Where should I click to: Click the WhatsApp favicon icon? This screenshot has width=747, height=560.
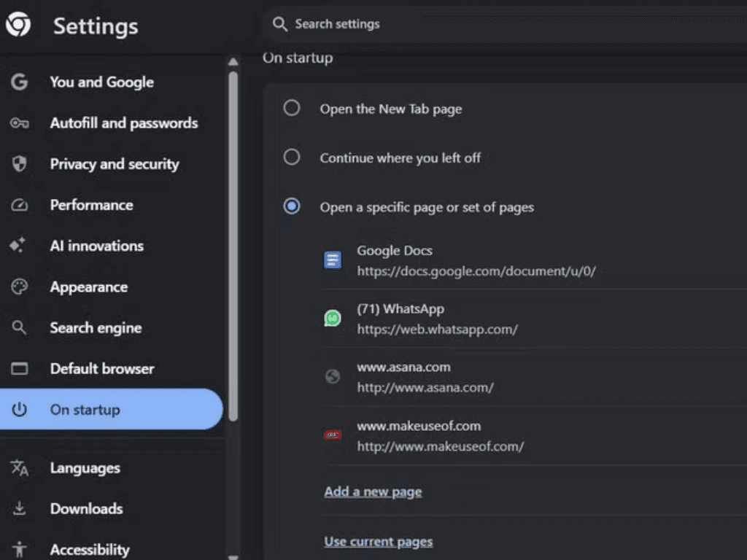coord(333,318)
